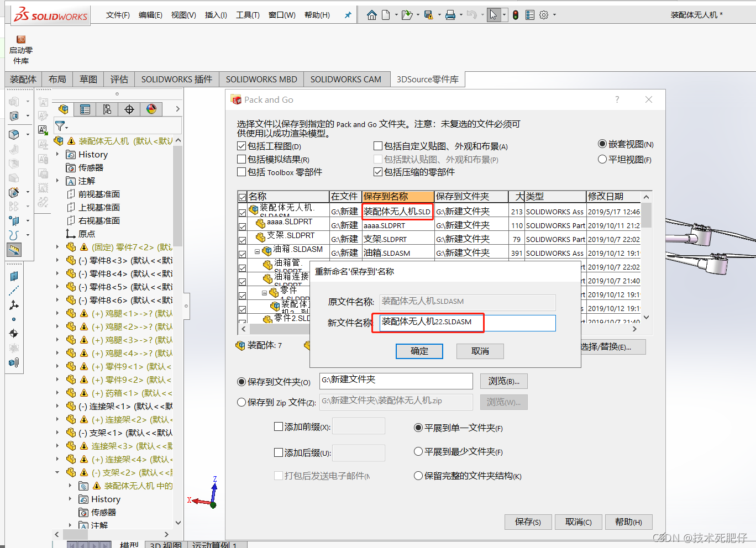Click the feature tree filter funnel icon
The image size is (756, 548).
60,126
